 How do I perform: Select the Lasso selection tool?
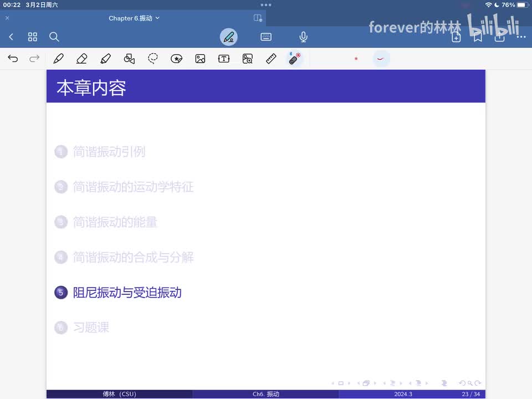point(153,59)
